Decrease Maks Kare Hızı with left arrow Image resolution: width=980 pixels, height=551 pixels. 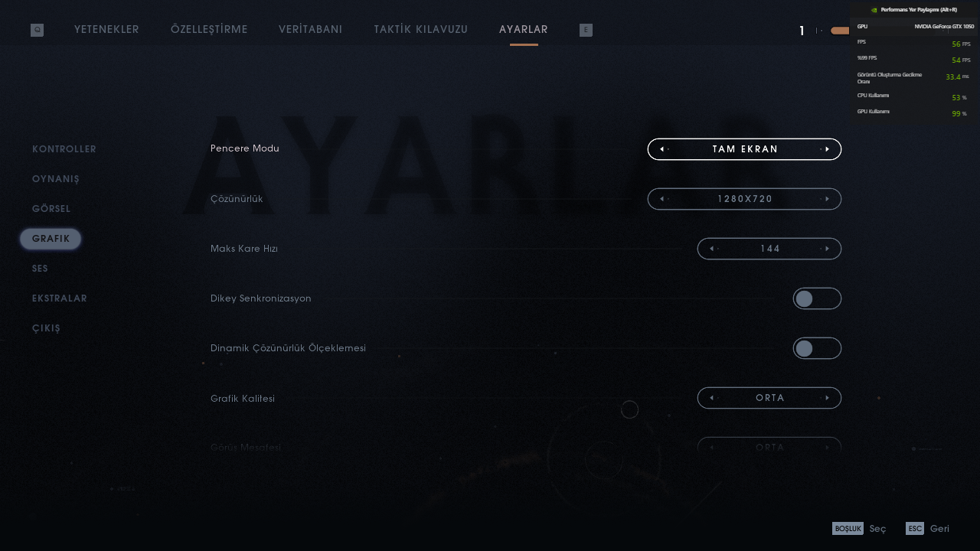pos(712,249)
